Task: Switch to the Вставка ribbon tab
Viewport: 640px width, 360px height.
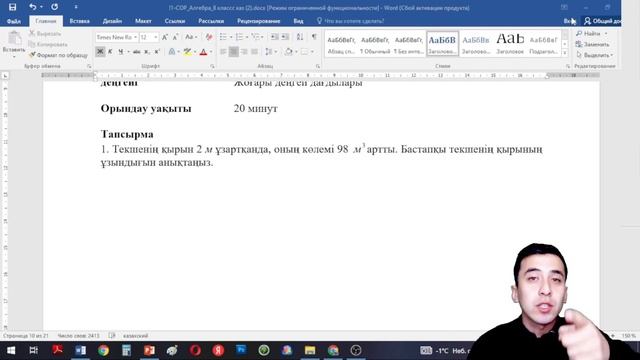Action: pos(80,21)
